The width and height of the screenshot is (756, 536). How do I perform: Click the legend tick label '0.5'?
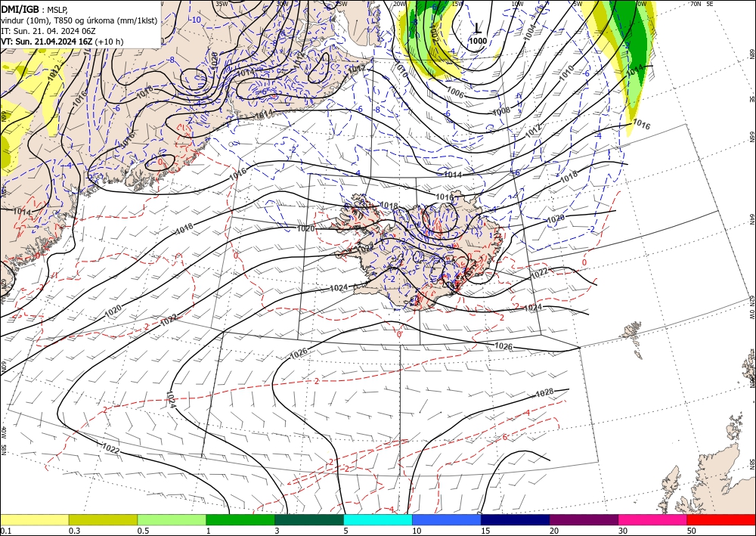pyautogui.click(x=143, y=531)
